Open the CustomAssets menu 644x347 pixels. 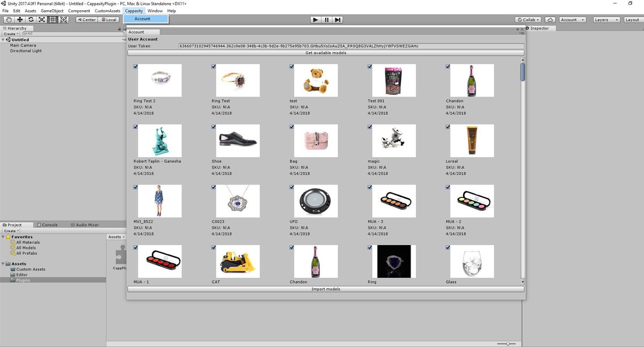107,11
